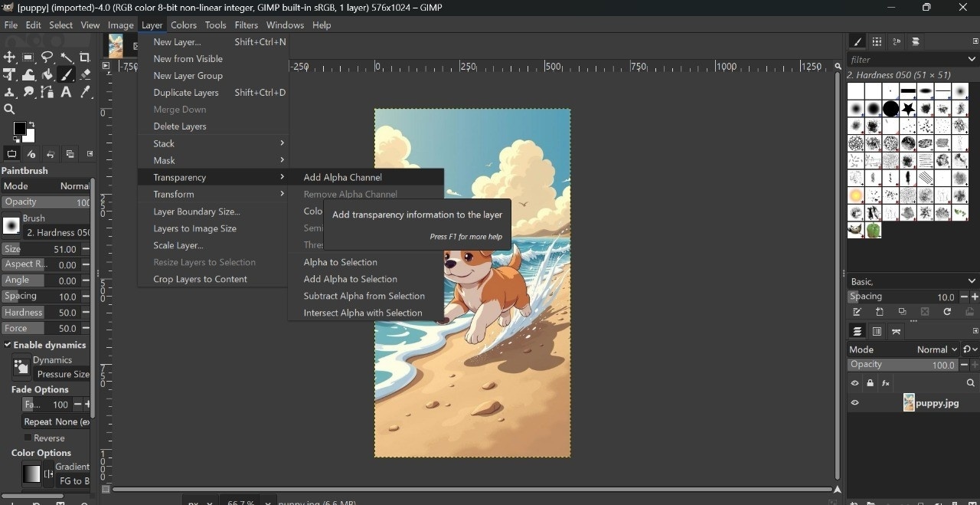Toggle the header eye visibility column icon
This screenshot has height=505, width=980.
click(x=855, y=383)
